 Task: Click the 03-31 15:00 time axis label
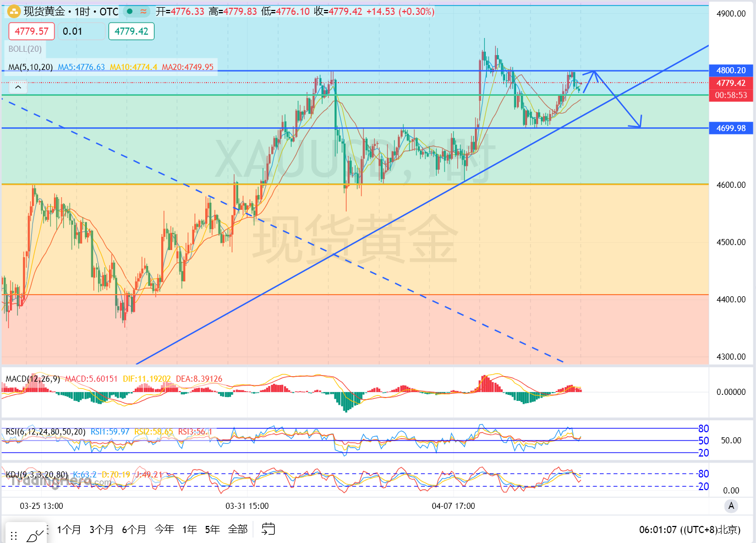pyautogui.click(x=247, y=506)
